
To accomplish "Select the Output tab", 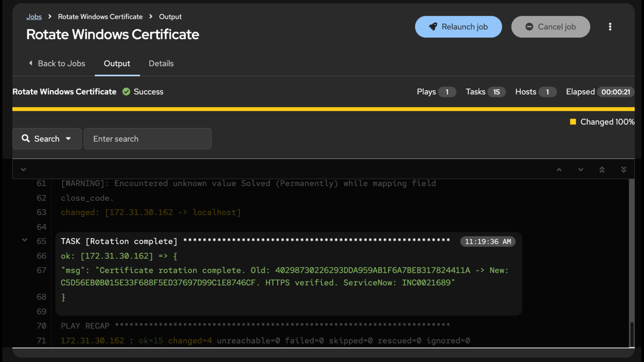I will (x=117, y=63).
